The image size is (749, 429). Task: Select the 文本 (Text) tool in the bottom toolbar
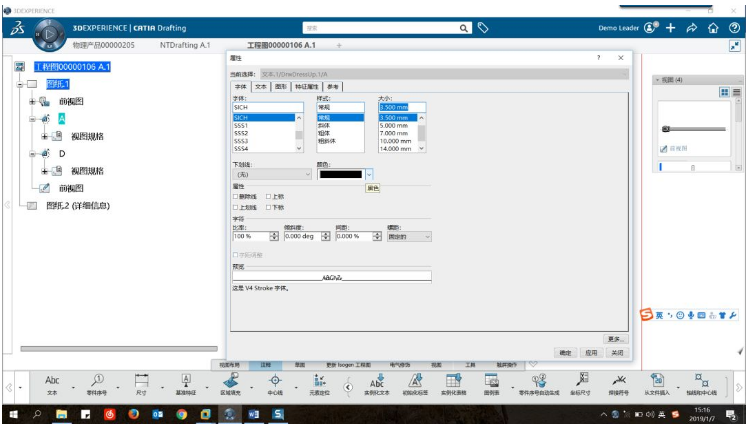click(52, 385)
